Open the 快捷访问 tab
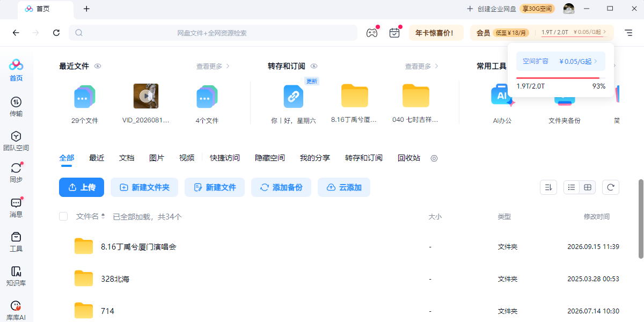Image resolution: width=644 pixels, height=322 pixels. (x=225, y=158)
